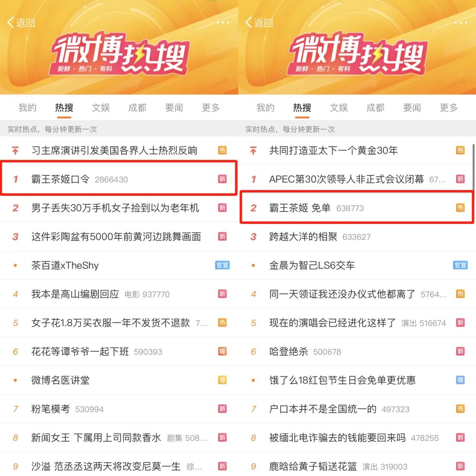Switch to the 文娱 tab in left panel
The width and height of the screenshot is (476, 476).
[101, 108]
